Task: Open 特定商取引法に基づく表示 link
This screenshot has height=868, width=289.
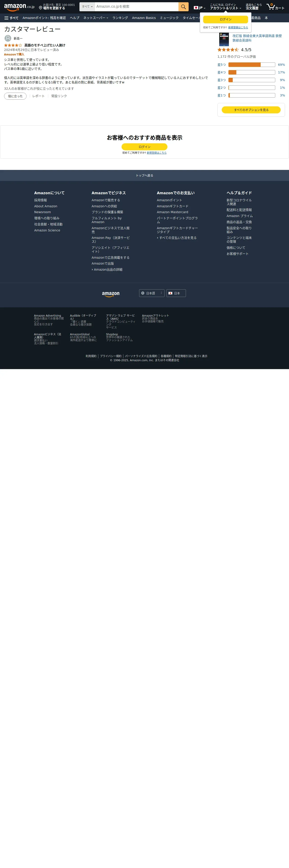Action: pos(191,356)
